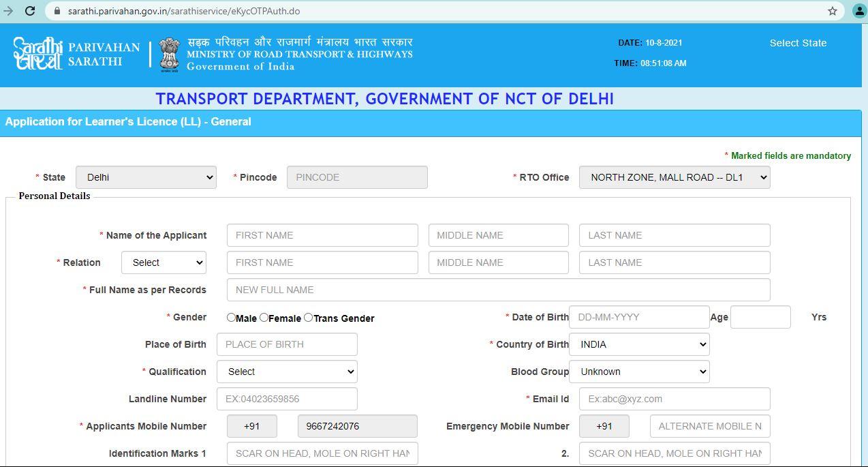Focus the Email Id input field

click(x=675, y=399)
